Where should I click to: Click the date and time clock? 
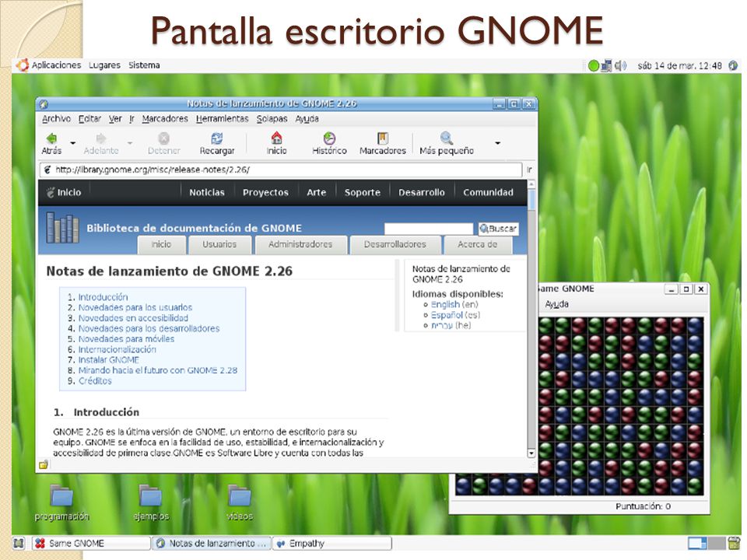[x=679, y=65]
